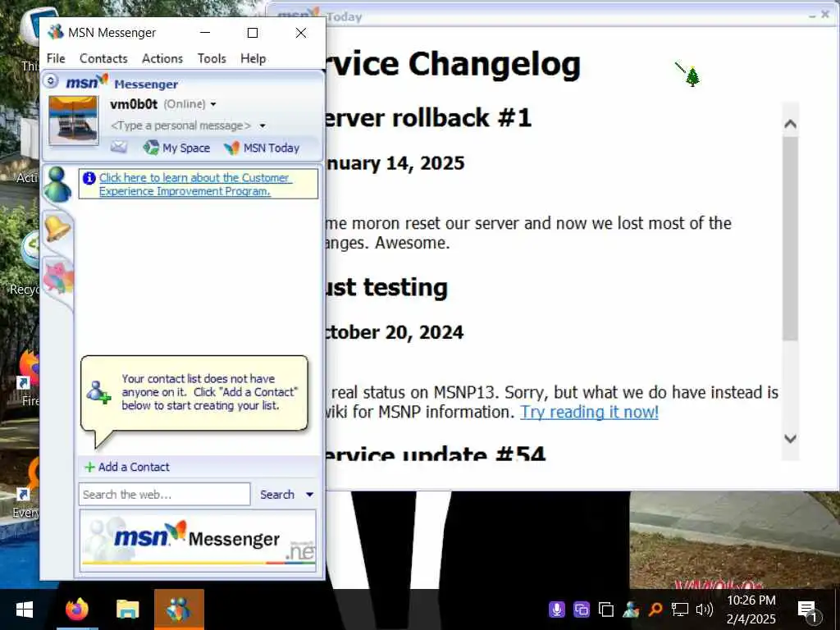Click the orange magnifier tray icon
The image size is (840, 630).
(655, 609)
